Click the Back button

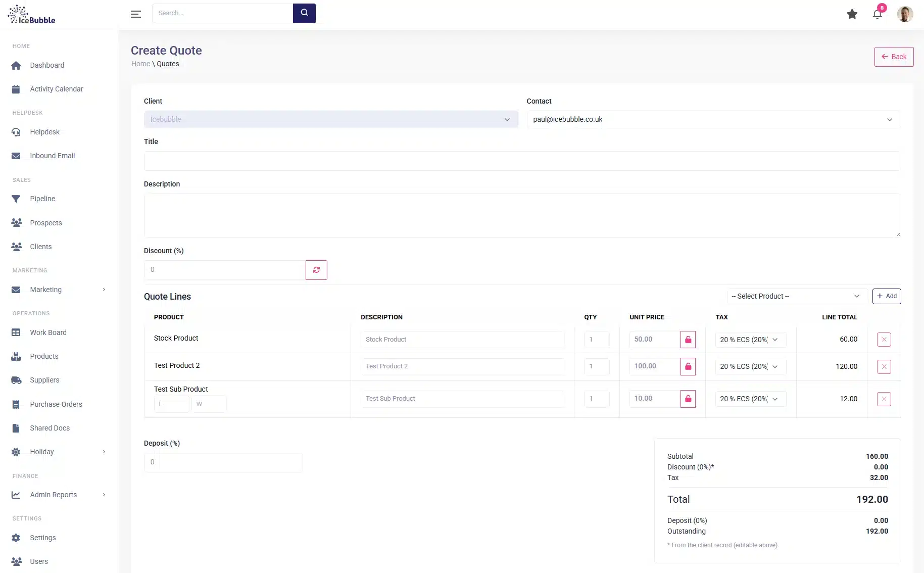(x=894, y=57)
